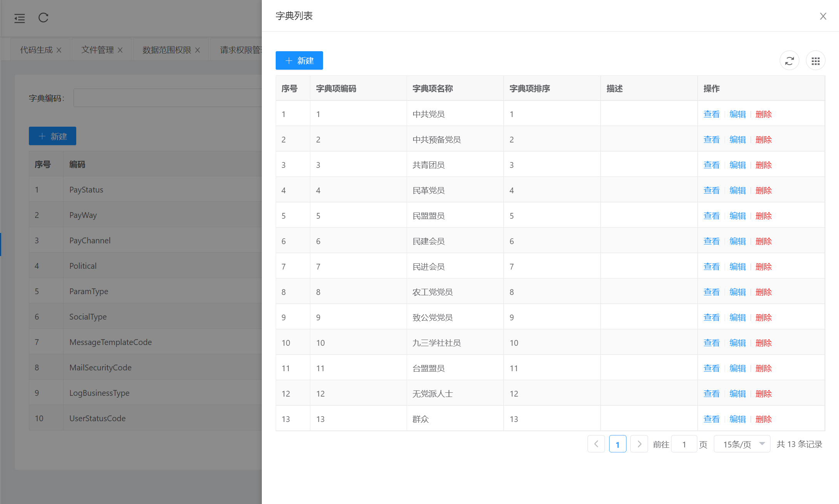Refresh the 字典列表 table with the refresh icon

point(789,60)
